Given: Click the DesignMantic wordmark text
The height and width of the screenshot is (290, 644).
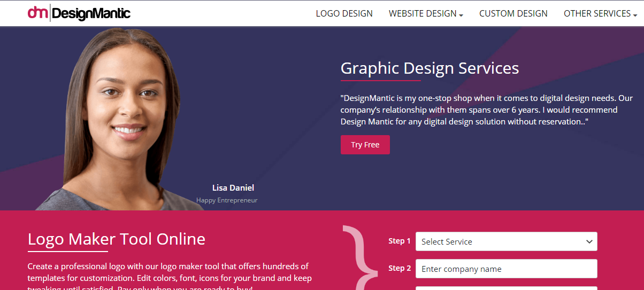Looking at the screenshot, I should (x=91, y=14).
